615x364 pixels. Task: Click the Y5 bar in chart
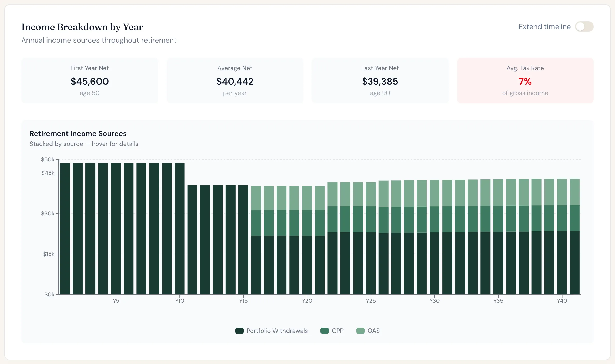(116, 228)
